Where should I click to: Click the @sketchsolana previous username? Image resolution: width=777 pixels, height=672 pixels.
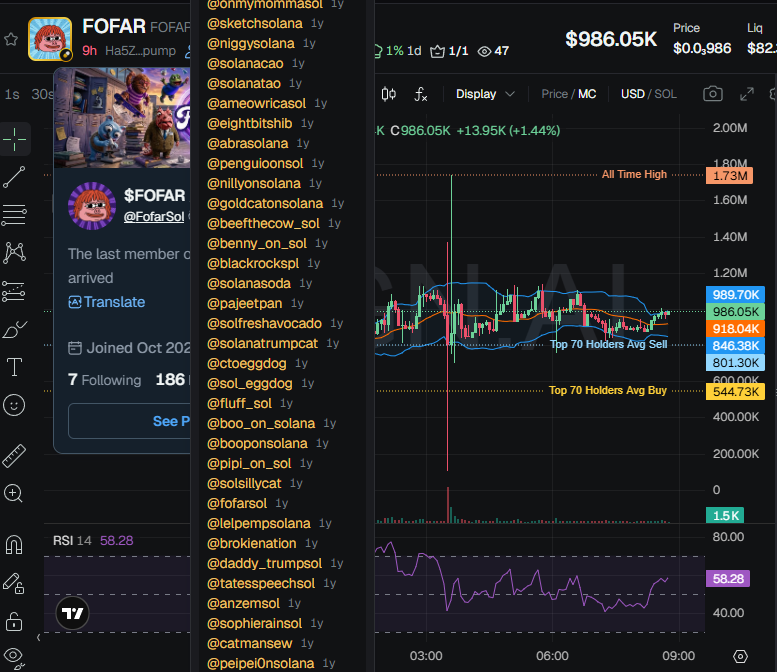point(254,23)
